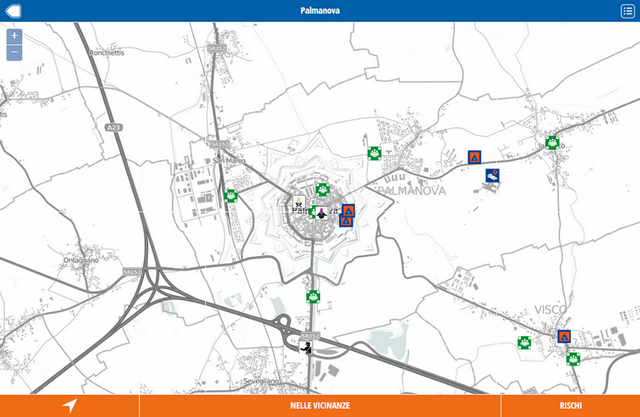Viewport: 640px width, 417px height.
Task: Select upper blue triangle marker at fortress east
Action: coord(349,210)
